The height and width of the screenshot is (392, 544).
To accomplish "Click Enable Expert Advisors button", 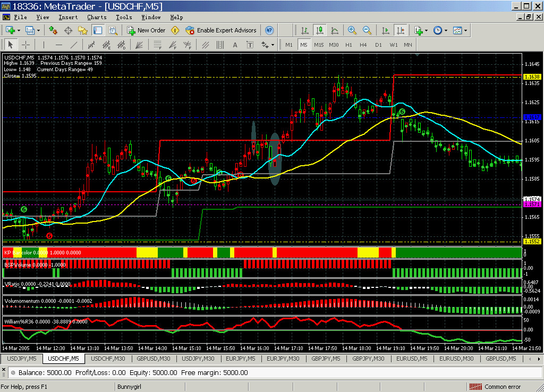I will point(221,30).
